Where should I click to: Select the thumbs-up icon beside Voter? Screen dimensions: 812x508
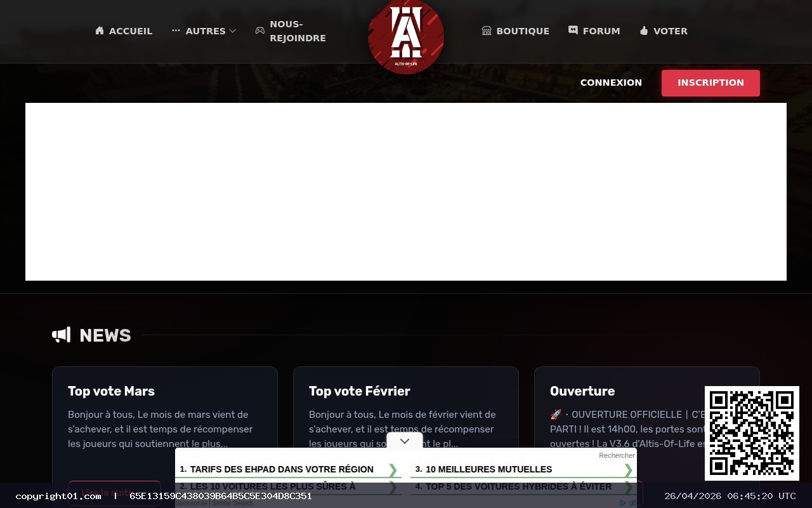(x=643, y=30)
